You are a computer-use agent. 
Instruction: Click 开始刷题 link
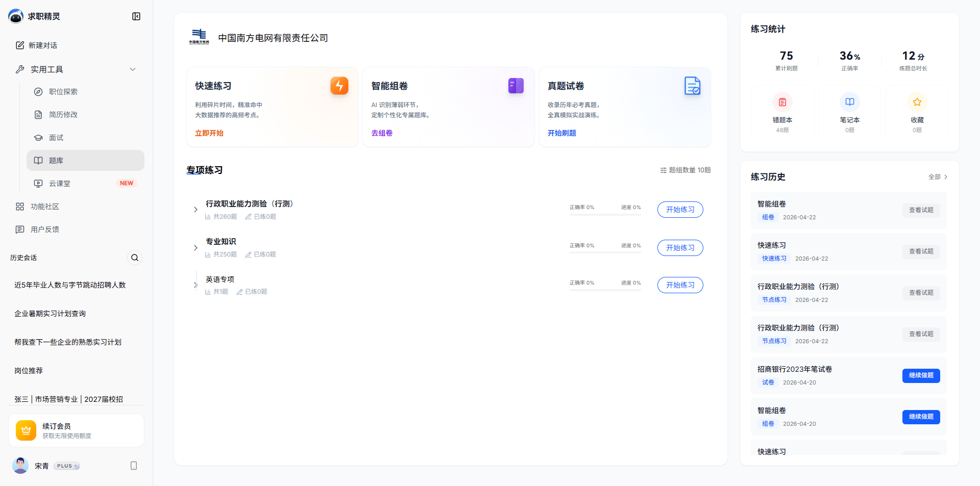click(x=562, y=133)
